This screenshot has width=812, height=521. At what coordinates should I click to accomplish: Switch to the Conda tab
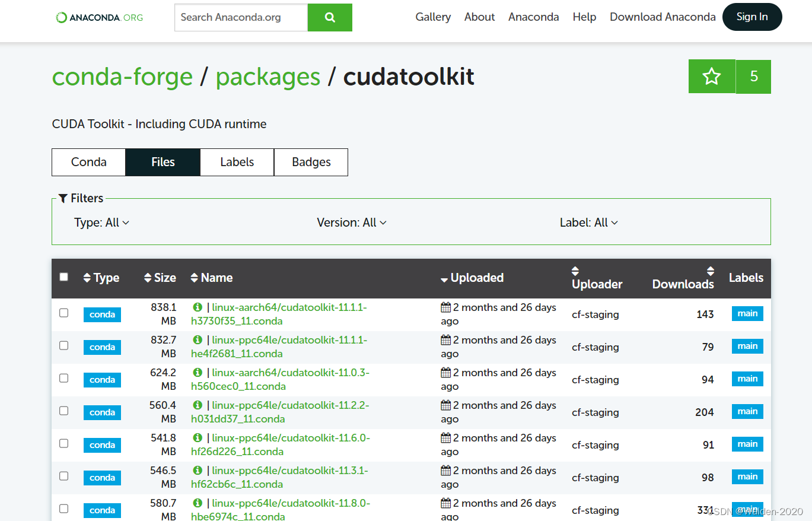(x=89, y=162)
